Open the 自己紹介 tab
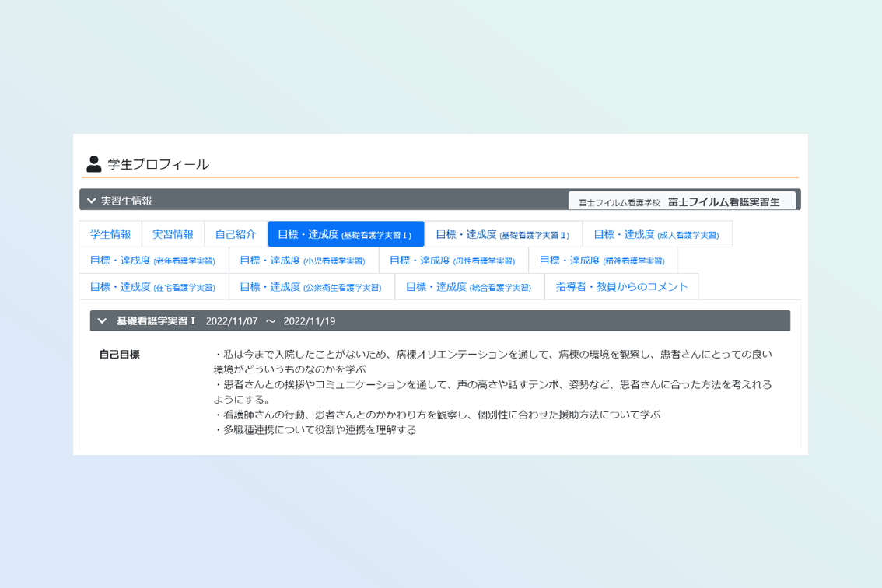Viewport: 882px width, 588px height. 236,234
